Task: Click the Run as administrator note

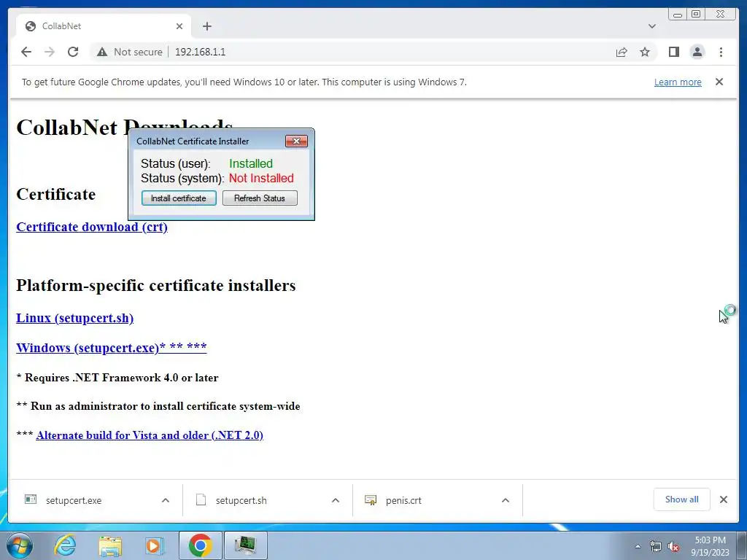Action: [158, 406]
